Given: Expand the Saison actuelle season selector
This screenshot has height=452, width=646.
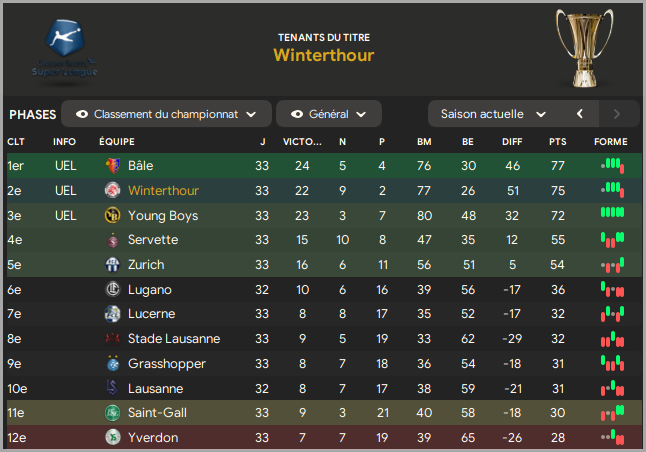Looking at the screenshot, I should [493, 114].
